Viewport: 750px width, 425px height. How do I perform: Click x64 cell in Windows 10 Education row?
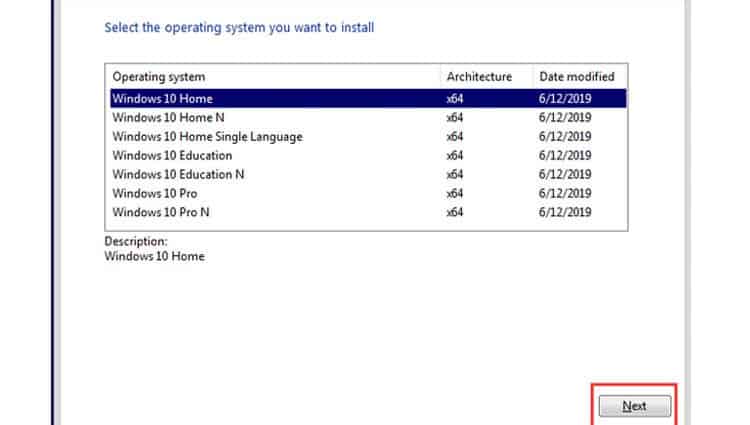(x=454, y=155)
